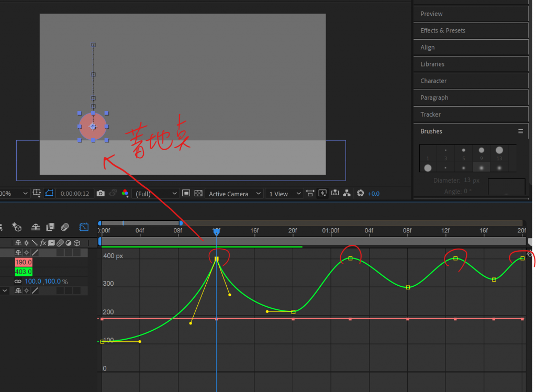This screenshot has width=536, height=392.
Task: Click the Fast Previews lightning icon
Action: 322,194
